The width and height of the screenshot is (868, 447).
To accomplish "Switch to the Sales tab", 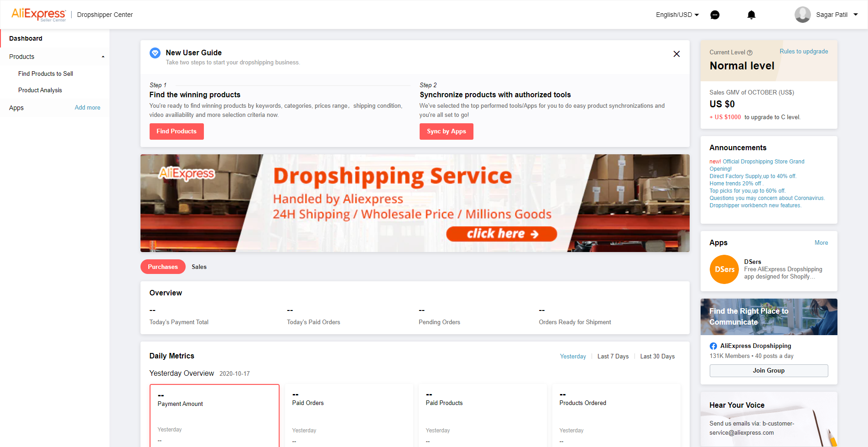I will [199, 267].
